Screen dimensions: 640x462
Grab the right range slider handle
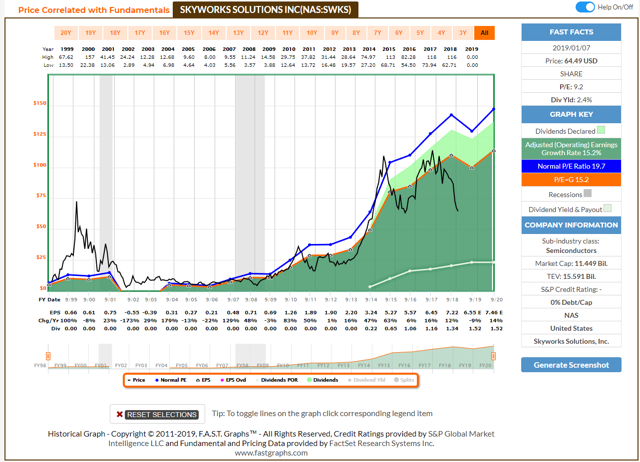493,356
